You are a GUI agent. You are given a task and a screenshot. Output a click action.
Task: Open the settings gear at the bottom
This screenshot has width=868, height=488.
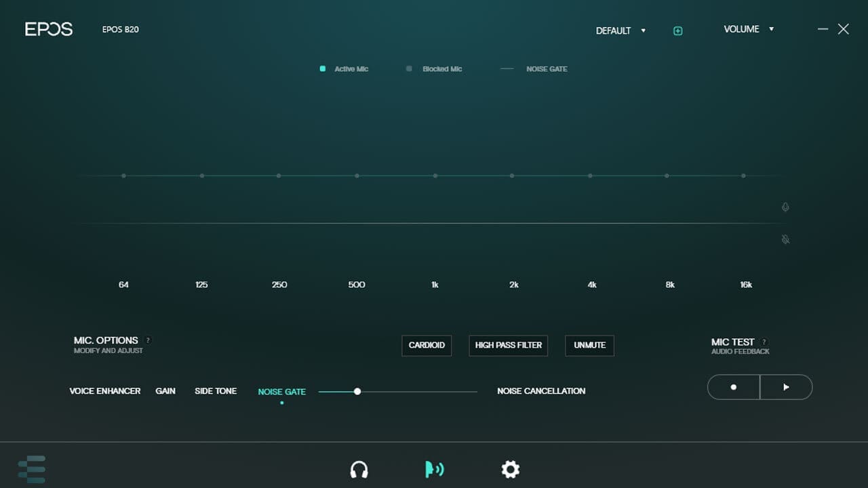[x=510, y=469]
